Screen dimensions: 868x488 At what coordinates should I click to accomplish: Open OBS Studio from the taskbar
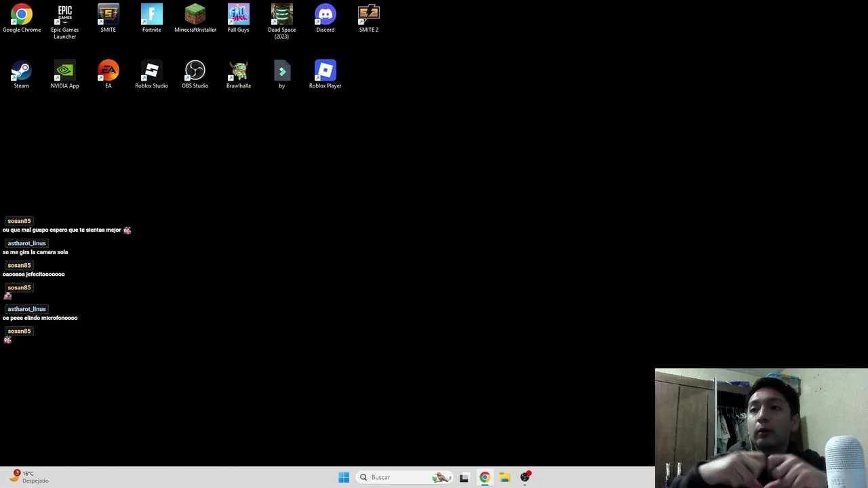pyautogui.click(x=525, y=477)
